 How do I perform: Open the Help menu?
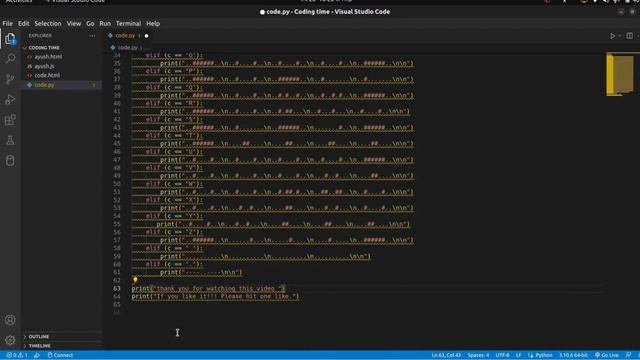pos(153,24)
